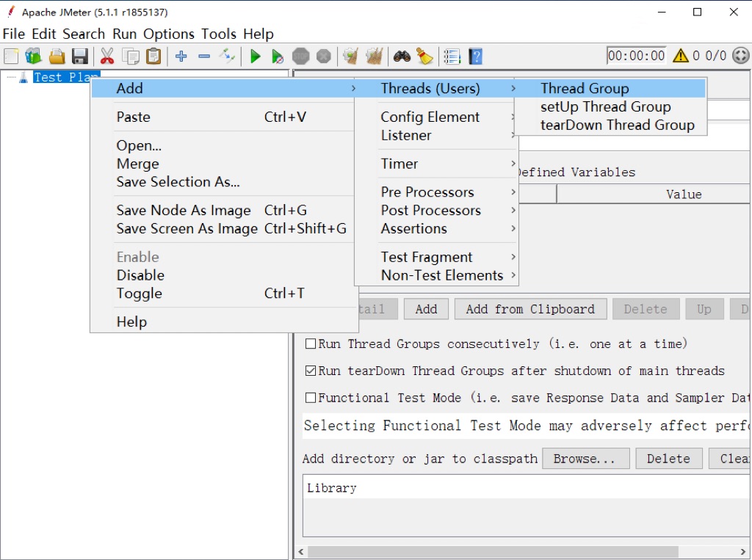Viewport: 752px width, 560px height.
Task: Choose Thread Group from submenu
Action: 610,88
